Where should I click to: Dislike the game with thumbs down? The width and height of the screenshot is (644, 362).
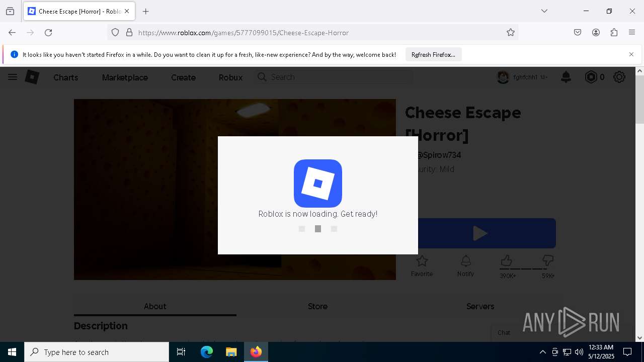[x=548, y=260]
